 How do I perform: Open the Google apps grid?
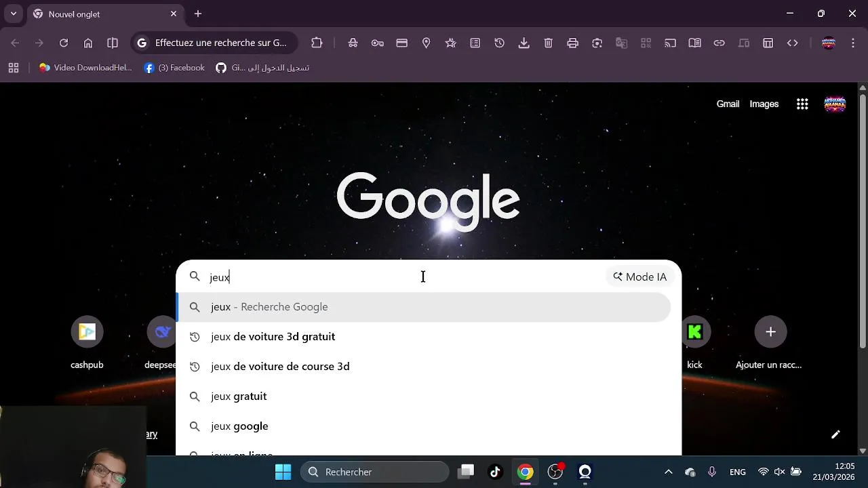(x=802, y=104)
